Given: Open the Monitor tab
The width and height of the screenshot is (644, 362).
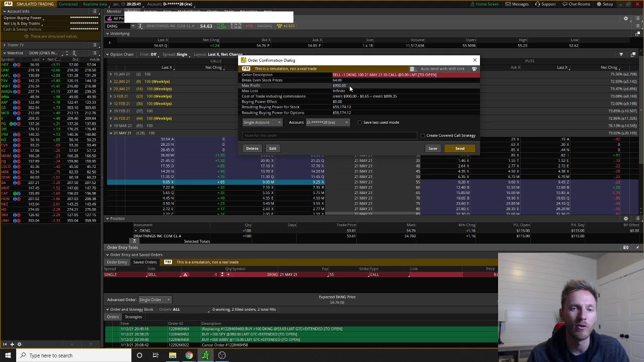Looking at the screenshot, I should (114, 11).
